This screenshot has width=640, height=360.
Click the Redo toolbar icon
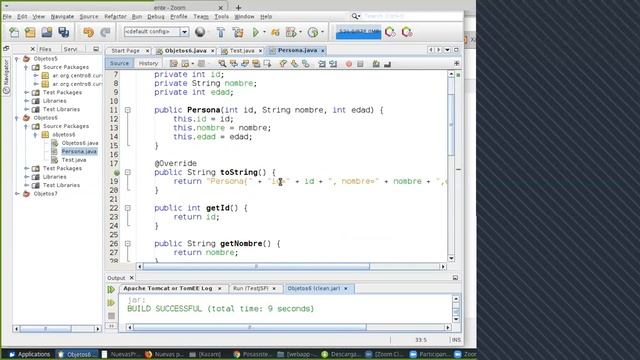click(105, 32)
